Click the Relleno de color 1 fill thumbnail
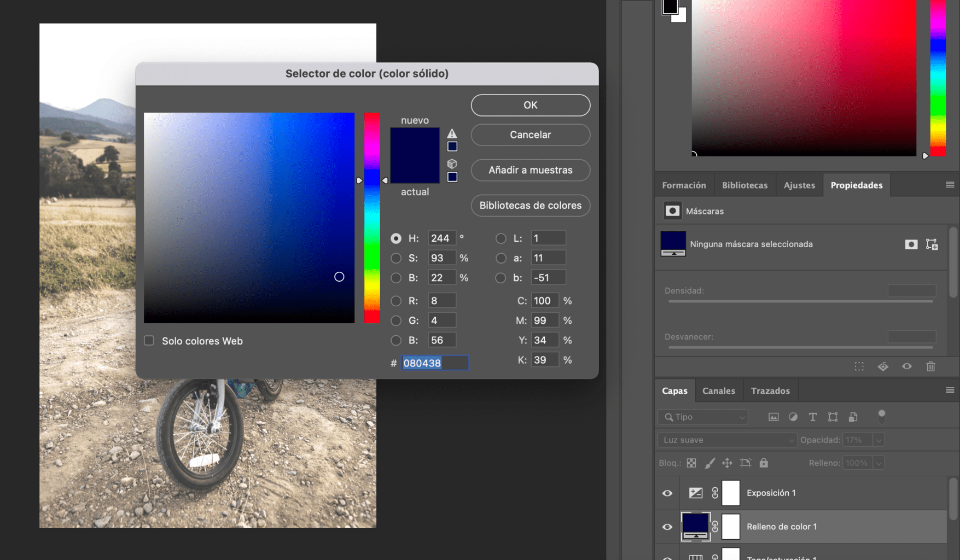The width and height of the screenshot is (960, 560). pyautogui.click(x=695, y=527)
